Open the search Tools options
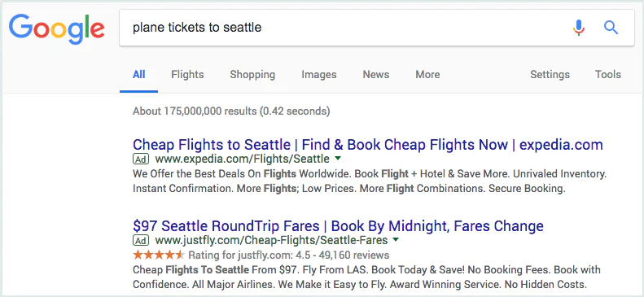Screen dimensions: 644x297 [608, 75]
